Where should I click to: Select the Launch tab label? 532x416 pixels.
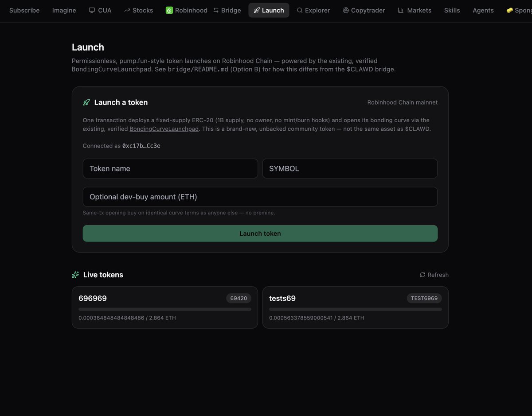click(273, 10)
